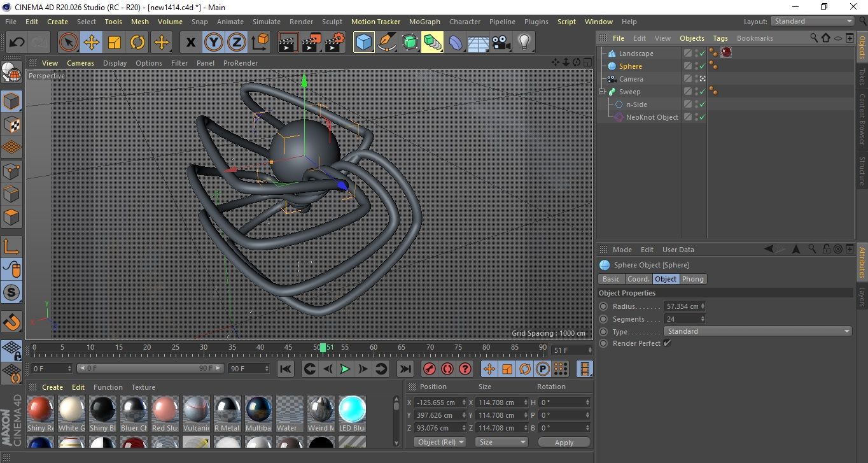Add a Cube primitive from toolbar
The height and width of the screenshot is (463, 868).
(x=363, y=43)
